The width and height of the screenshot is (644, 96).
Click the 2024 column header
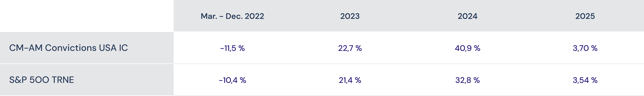tap(467, 16)
